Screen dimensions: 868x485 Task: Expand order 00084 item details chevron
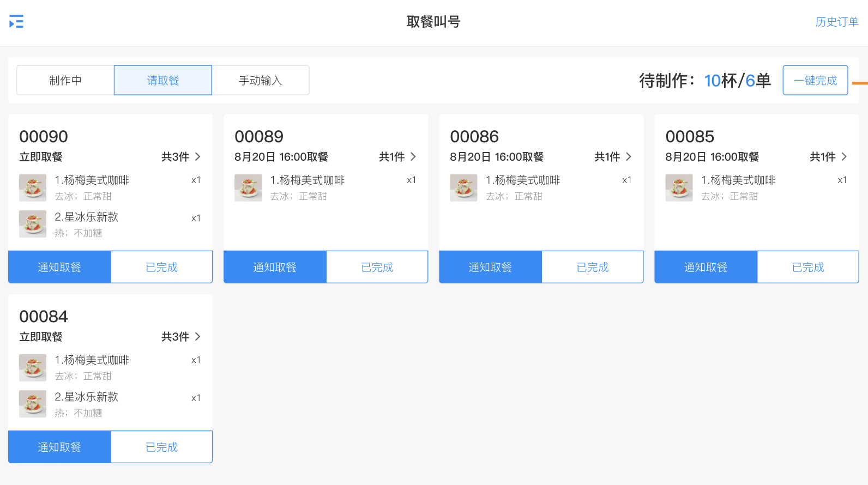[197, 337]
